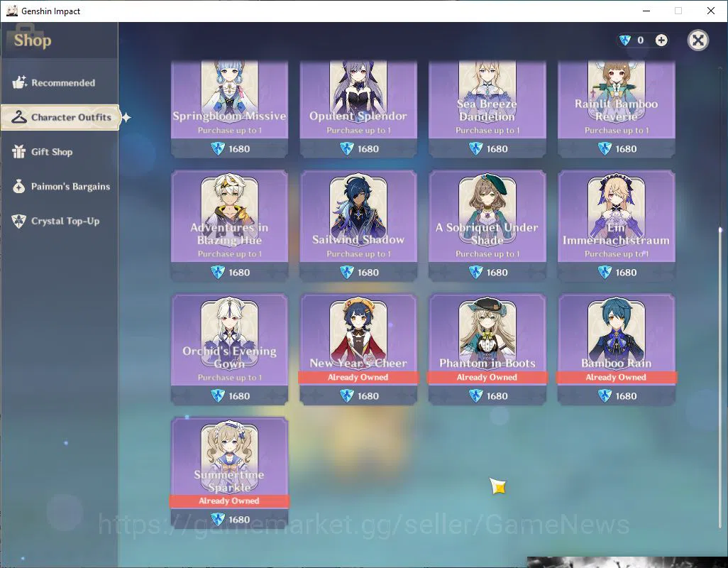
Task: Open A Sobriquet Under Shade outfit
Action: [487, 226]
